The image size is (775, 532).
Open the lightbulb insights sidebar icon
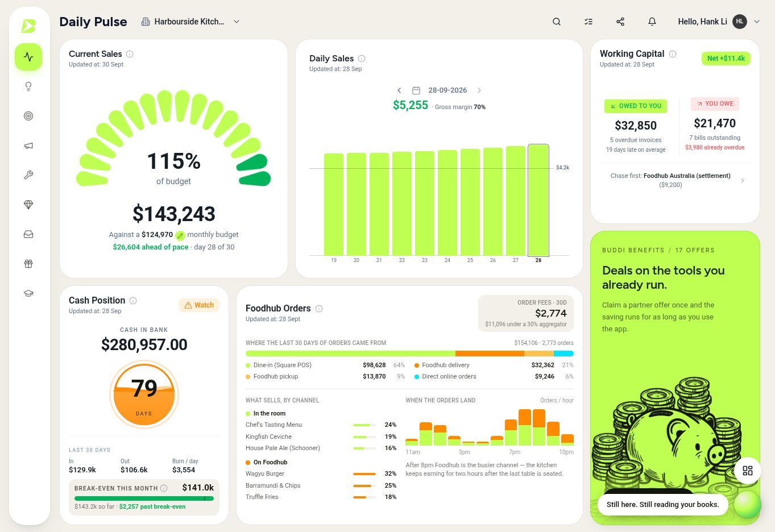point(28,86)
